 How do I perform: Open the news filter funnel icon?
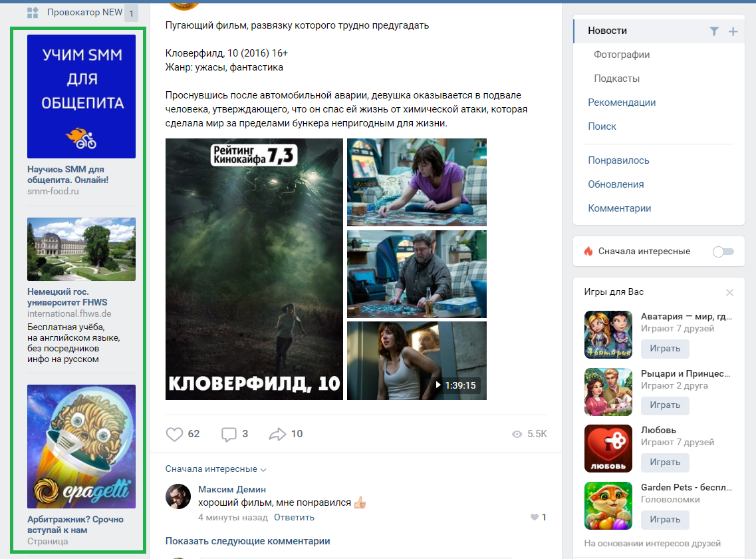click(x=714, y=31)
